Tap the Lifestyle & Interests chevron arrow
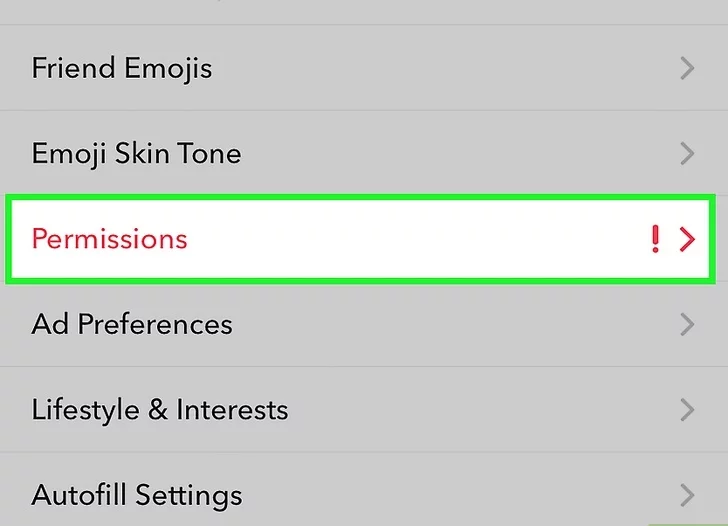This screenshot has height=526, width=728. (686, 410)
